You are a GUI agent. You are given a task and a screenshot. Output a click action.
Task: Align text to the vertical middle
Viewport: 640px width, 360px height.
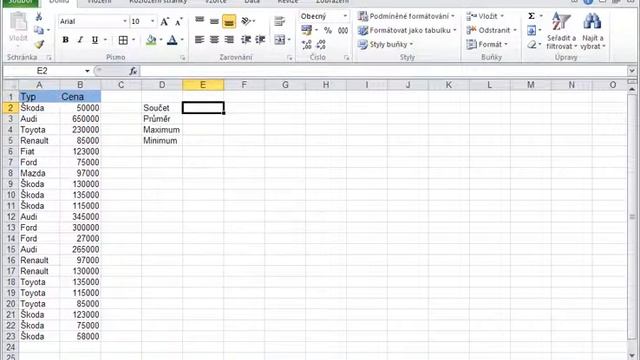coord(214,21)
